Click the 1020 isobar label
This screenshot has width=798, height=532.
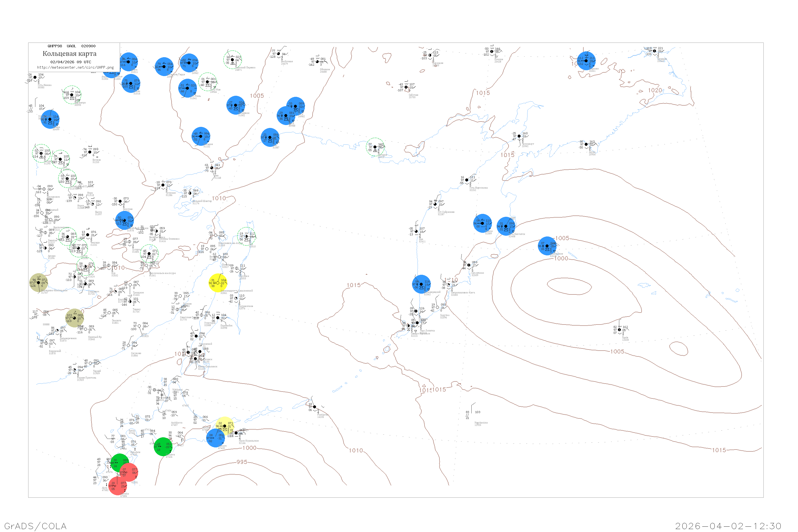[x=655, y=90]
